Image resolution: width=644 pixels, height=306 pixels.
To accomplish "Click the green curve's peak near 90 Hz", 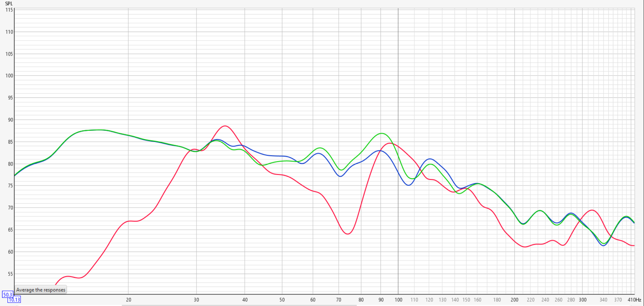I will coord(381,133).
